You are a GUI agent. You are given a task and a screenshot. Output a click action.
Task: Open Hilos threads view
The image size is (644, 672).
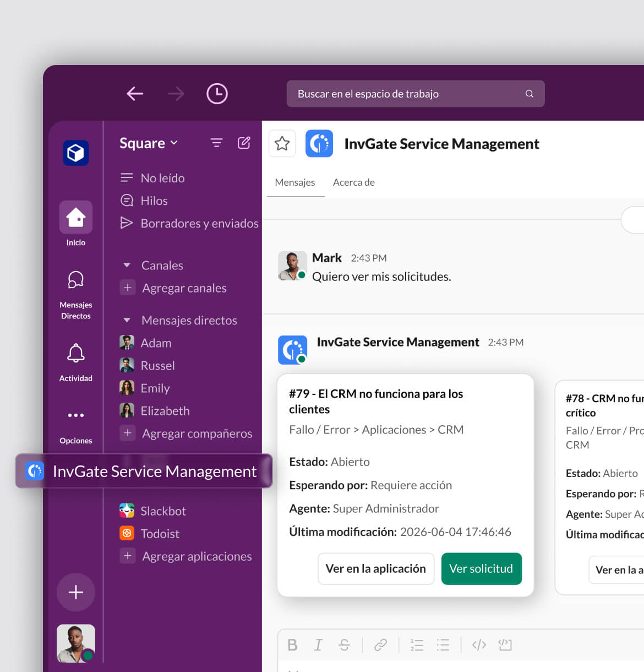click(x=144, y=200)
